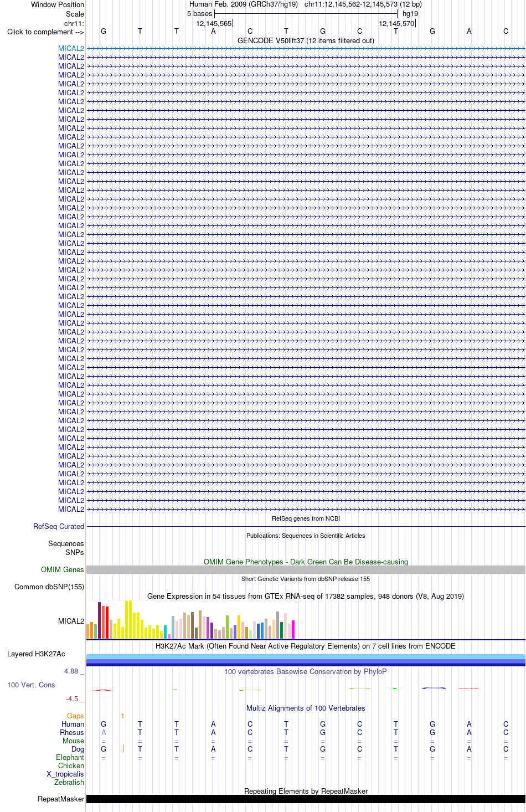The image size is (526, 812).
Task: Open 'Publications: Sequences in Scientific Articles' title
Action: (306, 536)
